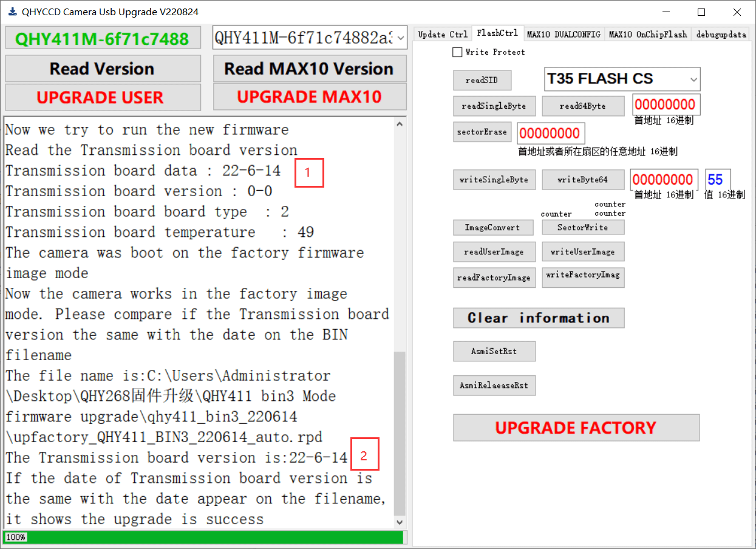This screenshot has width=756, height=549.
Task: Click log line 'Transmission board version : 0-0'
Action: [139, 191]
